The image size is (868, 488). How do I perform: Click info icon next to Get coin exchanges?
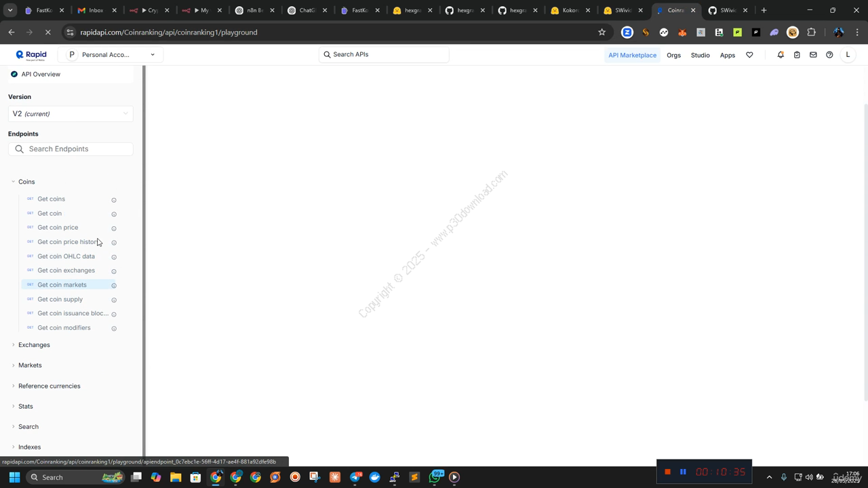pyautogui.click(x=114, y=271)
